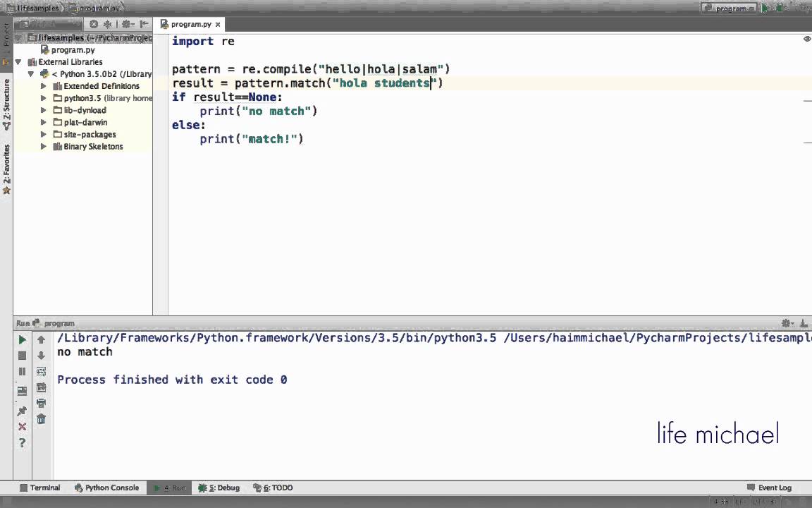
Task: Select the site-packages folder label
Action: pyautogui.click(x=90, y=134)
